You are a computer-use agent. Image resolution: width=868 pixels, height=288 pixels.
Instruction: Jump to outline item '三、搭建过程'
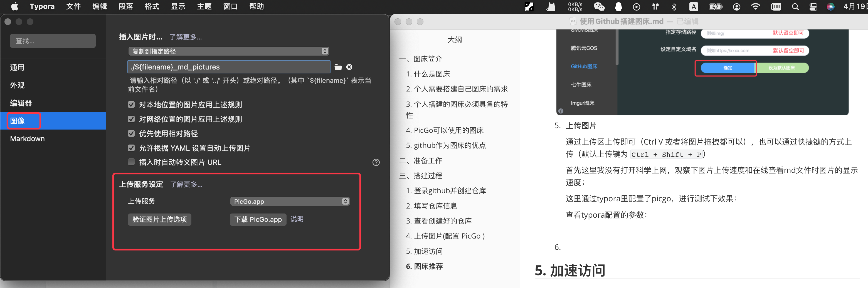coord(421,176)
